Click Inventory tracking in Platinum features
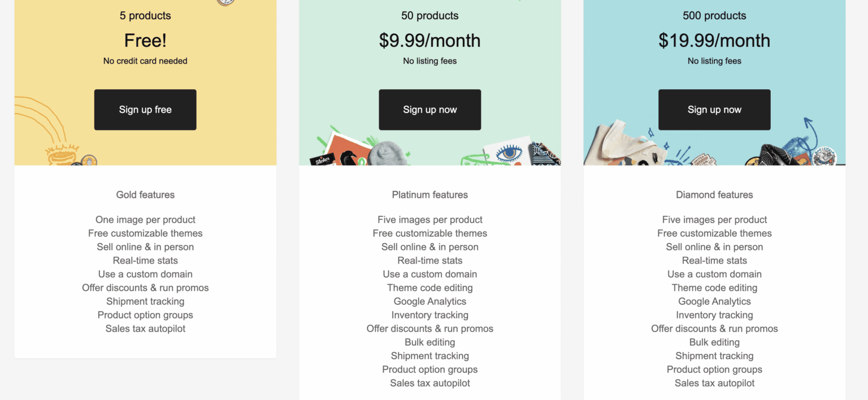Screen dimensions: 868x400 [x=429, y=315]
